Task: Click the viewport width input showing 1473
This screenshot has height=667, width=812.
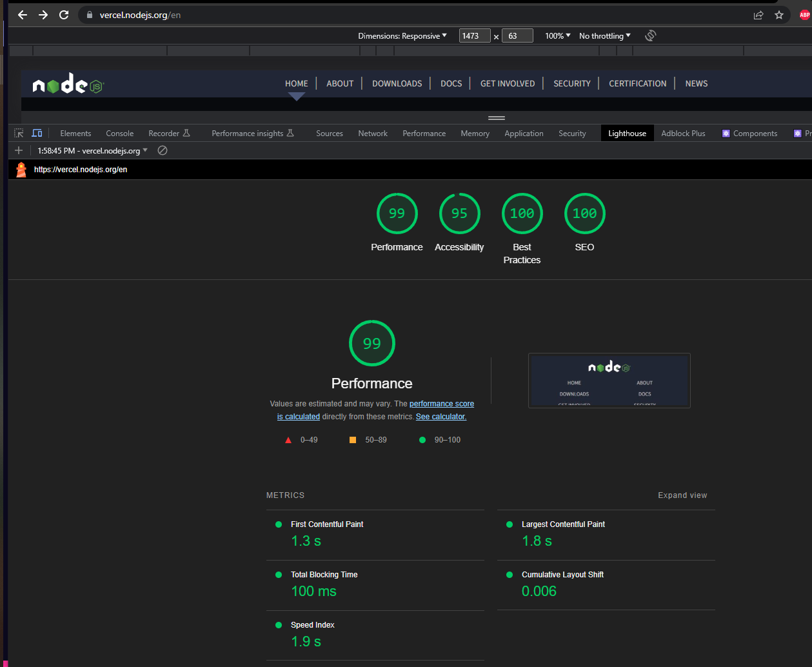Action: [x=475, y=35]
